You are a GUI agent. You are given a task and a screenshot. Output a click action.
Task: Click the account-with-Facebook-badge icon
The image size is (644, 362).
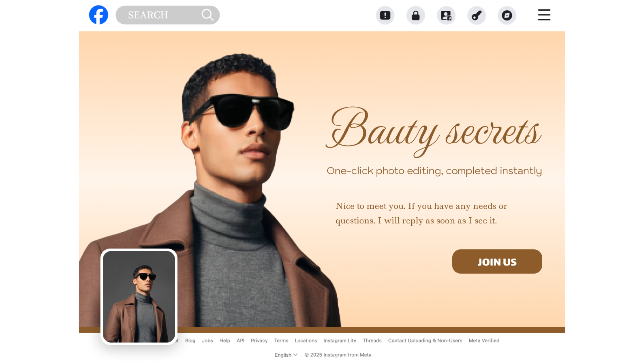[446, 16]
